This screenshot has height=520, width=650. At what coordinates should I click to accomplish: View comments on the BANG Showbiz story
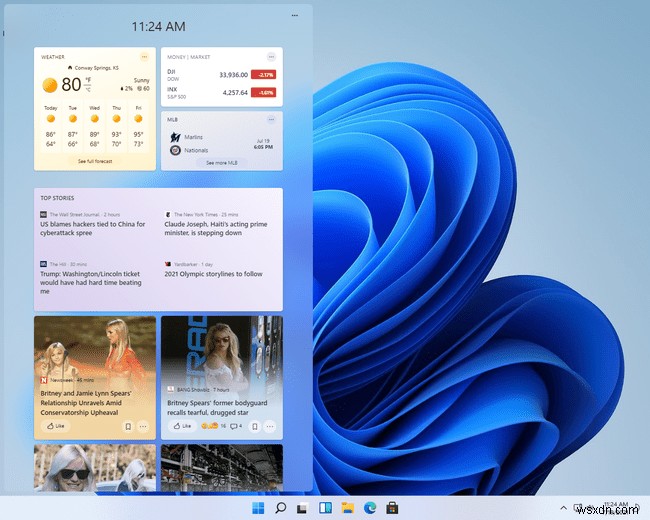coord(236,426)
